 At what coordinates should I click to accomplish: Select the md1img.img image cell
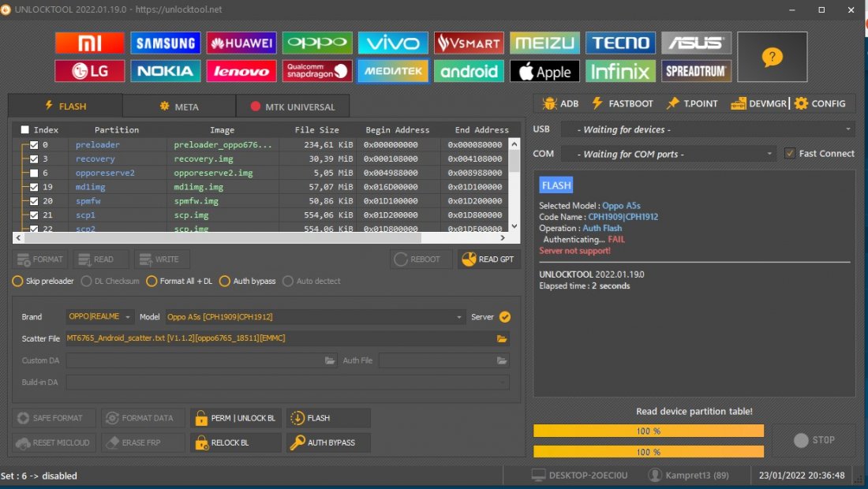point(199,187)
